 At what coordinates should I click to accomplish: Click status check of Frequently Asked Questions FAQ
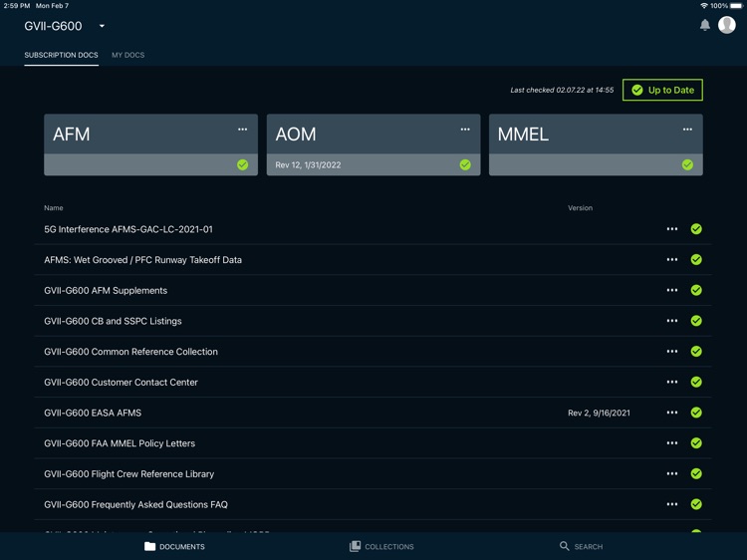696,504
